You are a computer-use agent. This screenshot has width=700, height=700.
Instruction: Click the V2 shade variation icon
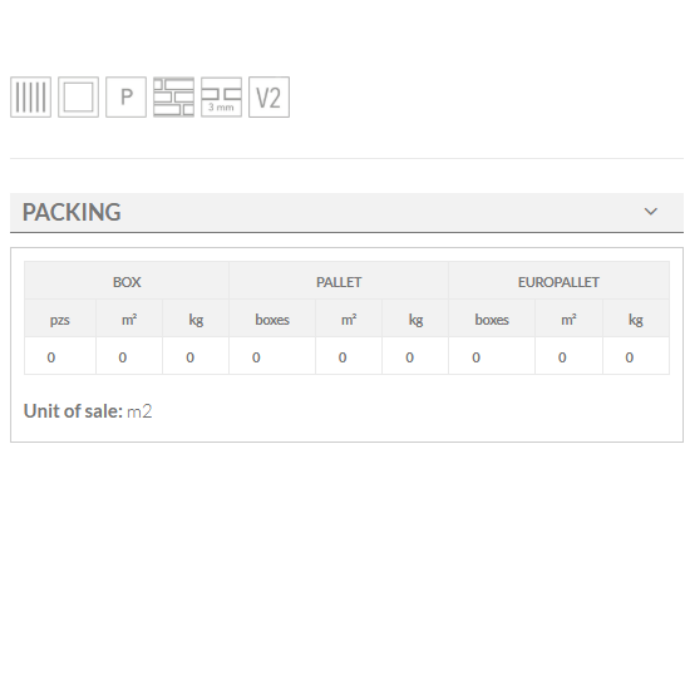(269, 97)
